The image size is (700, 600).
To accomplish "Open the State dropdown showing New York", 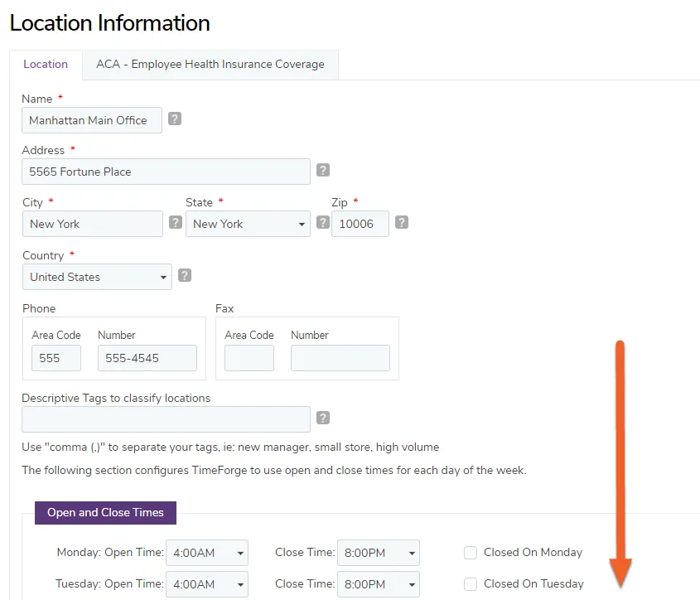I will click(248, 224).
